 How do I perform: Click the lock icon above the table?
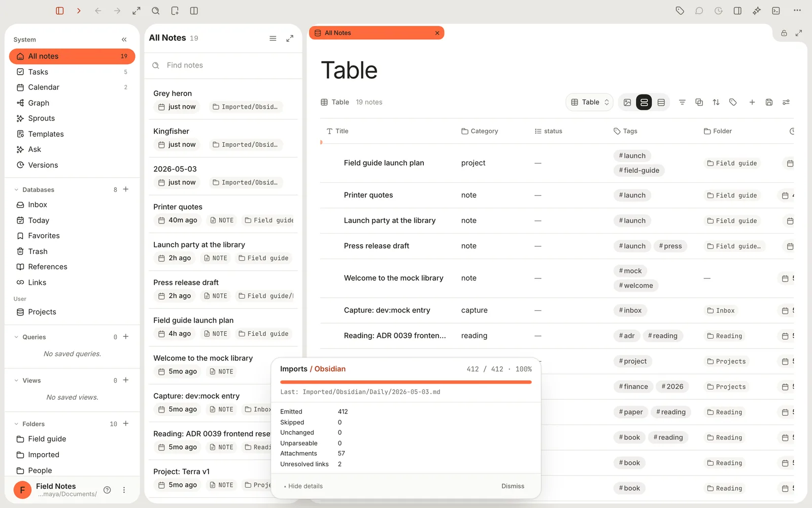(784, 33)
